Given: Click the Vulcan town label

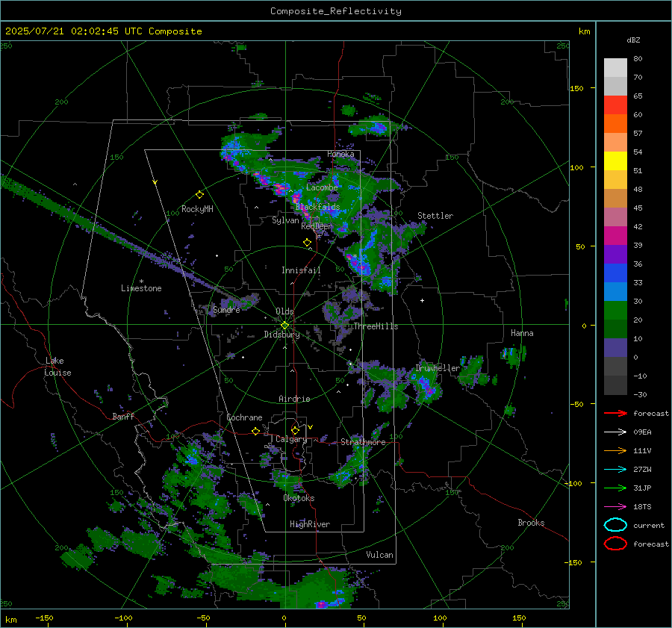Looking at the screenshot, I should coord(379,555).
